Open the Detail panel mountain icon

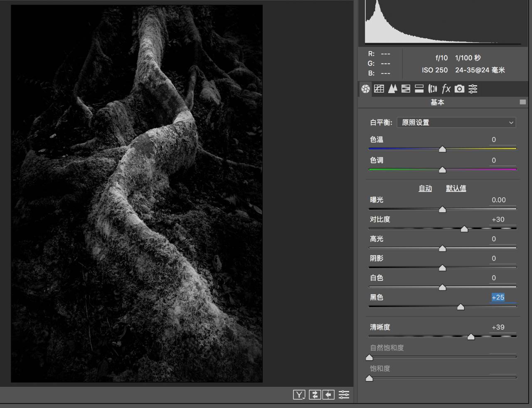[392, 88]
